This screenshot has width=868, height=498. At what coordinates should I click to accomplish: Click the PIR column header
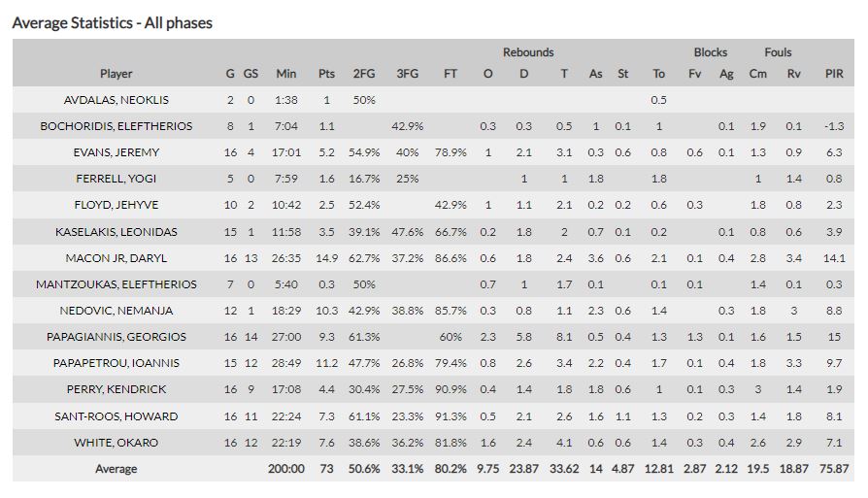tap(834, 74)
